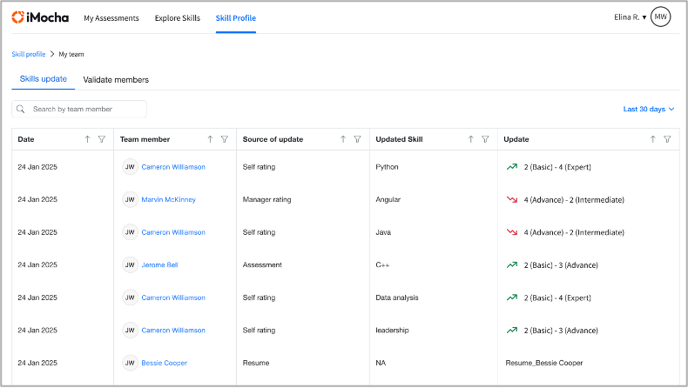Click the Skill profile breadcrumb link
Screen dimensions: 688x388
(29, 54)
